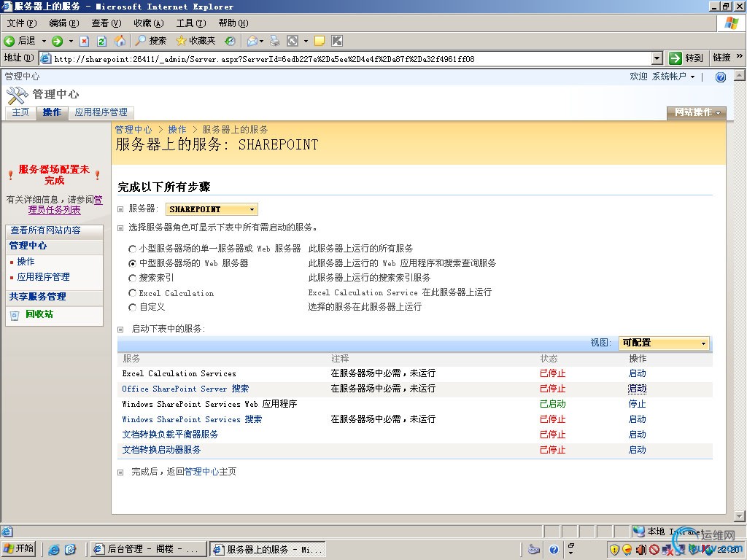Open 文档转换启动器服务 service link
The height and width of the screenshot is (560, 747).
point(161,449)
